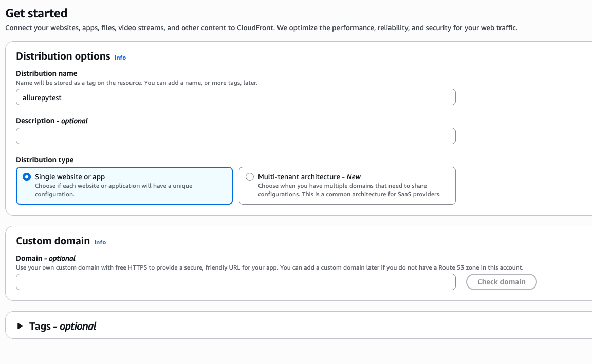This screenshot has height=364, width=592.
Task: Click the Check domain button
Action: tap(502, 282)
